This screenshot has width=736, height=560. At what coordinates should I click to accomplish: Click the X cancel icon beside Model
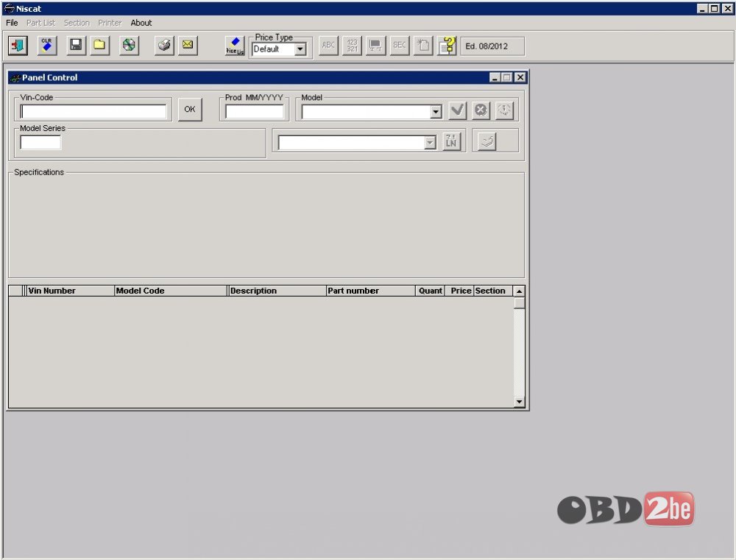pos(481,110)
